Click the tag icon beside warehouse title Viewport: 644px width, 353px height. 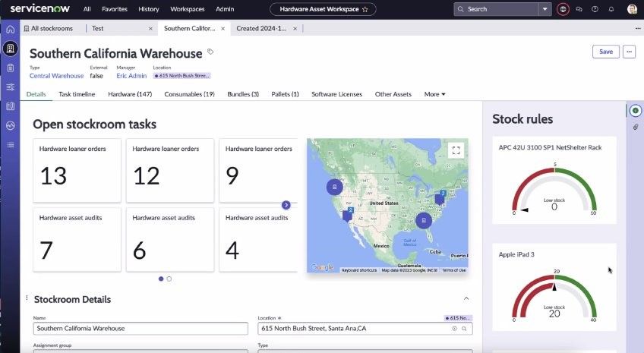pos(210,52)
